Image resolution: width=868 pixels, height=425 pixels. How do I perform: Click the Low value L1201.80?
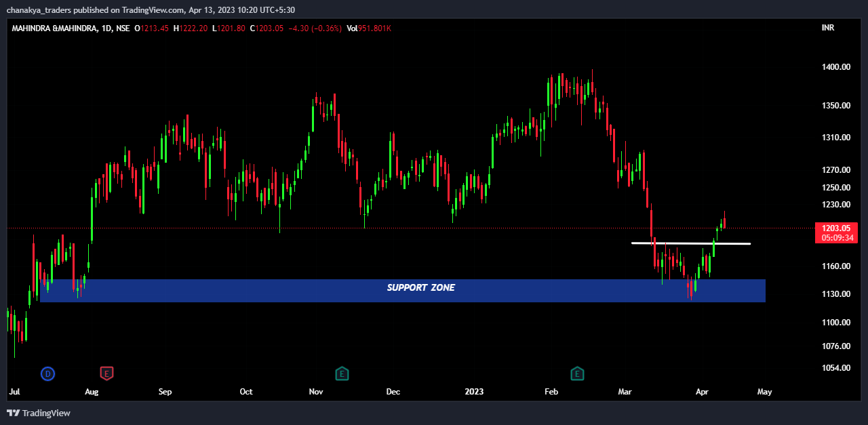(x=229, y=28)
